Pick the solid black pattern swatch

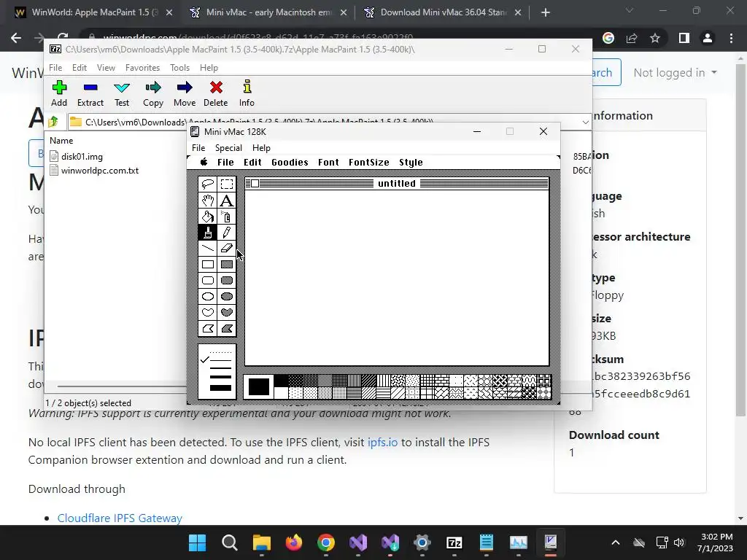(x=281, y=381)
